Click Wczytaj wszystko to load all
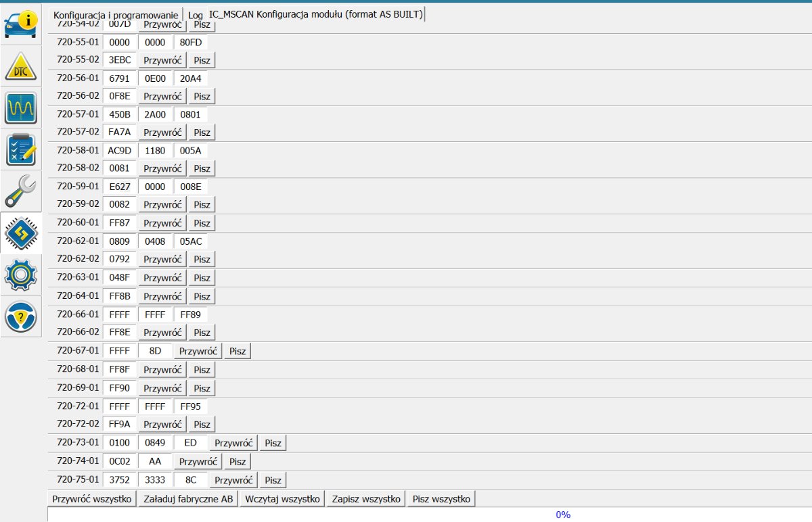812x522 pixels. [282, 499]
